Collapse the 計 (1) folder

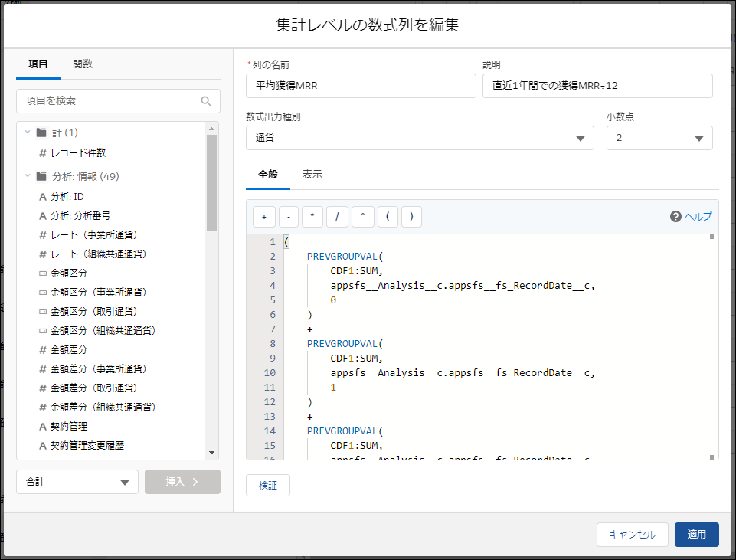28,133
